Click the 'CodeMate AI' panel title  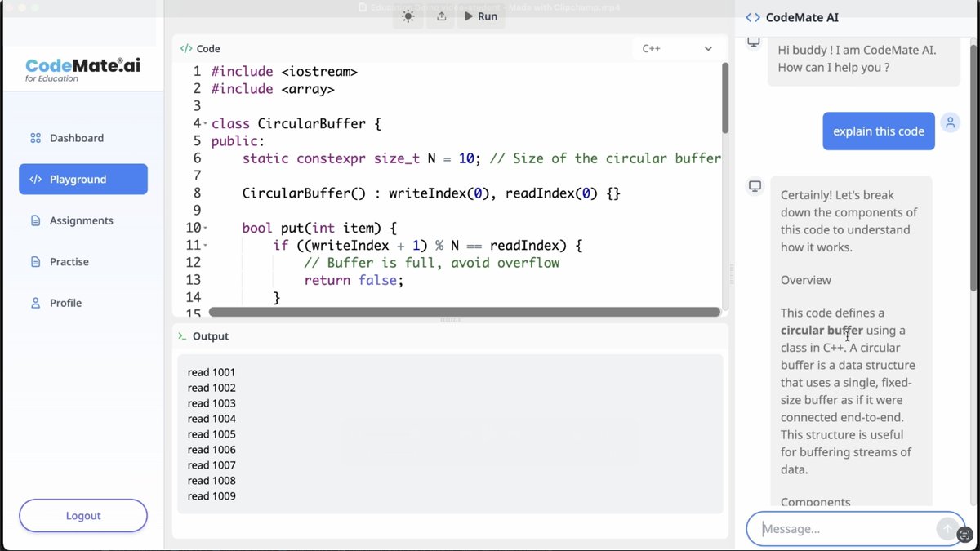tap(802, 17)
